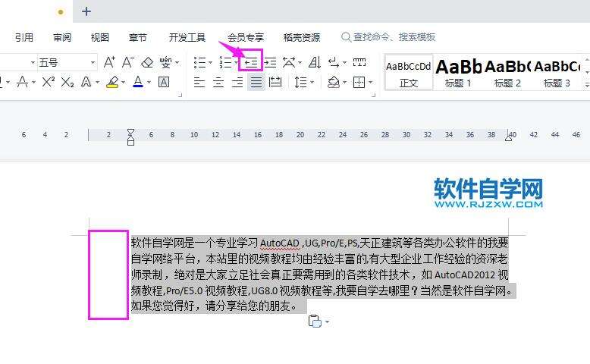This screenshot has width=590, height=364.
Task: Toggle justify alignment
Action: pos(256,82)
